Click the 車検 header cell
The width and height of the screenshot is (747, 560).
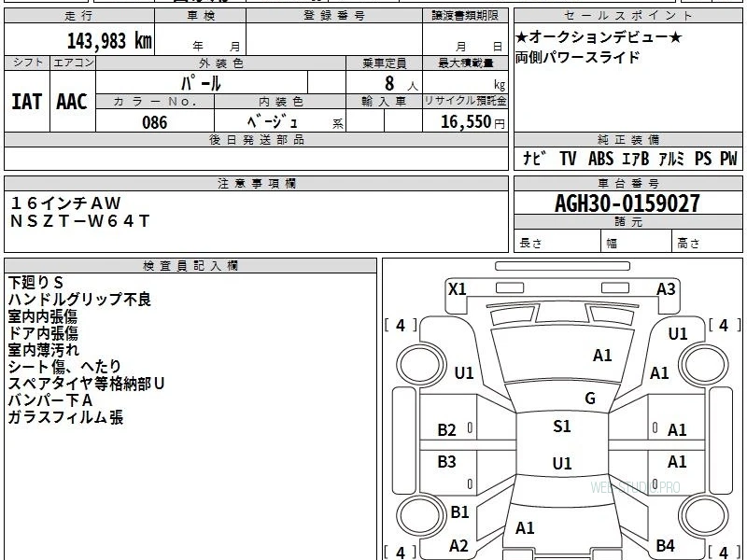click(x=201, y=16)
